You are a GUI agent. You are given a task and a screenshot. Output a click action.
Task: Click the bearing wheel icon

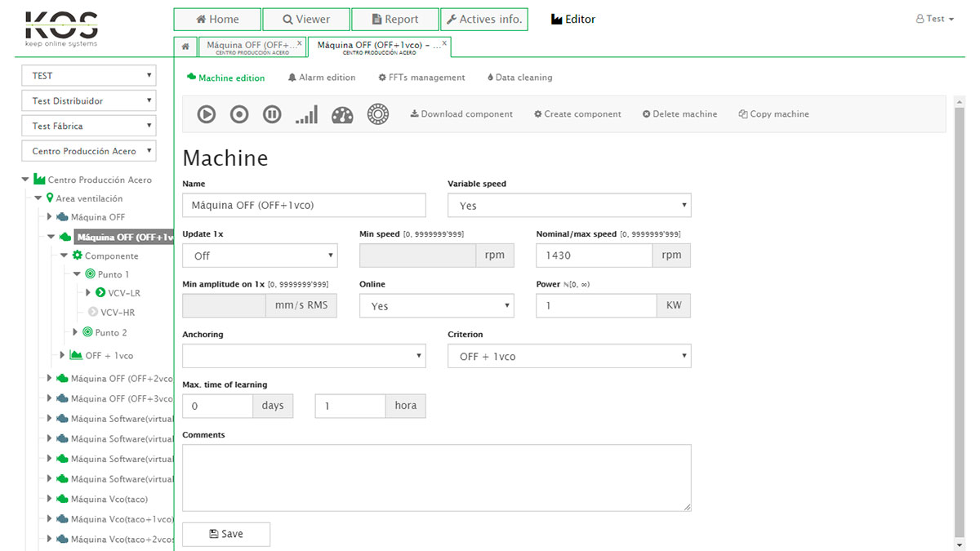(x=377, y=115)
